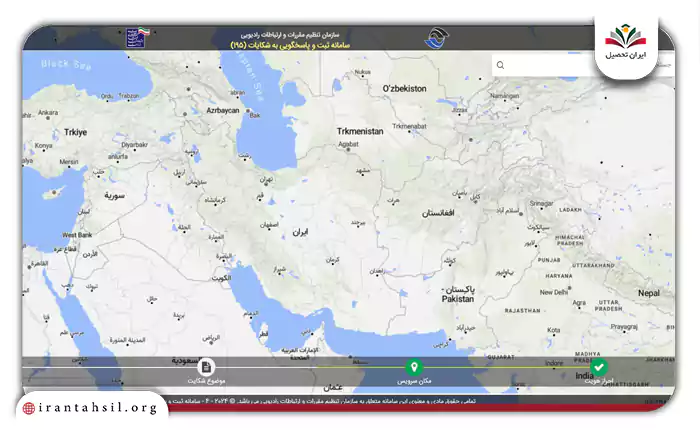Click the Prayagraj city label
Viewport: 700px width, 430px height.
tap(624, 327)
